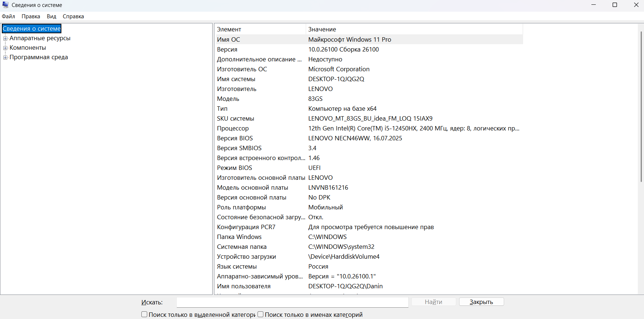Select the Версия SMBIOS row label
Screen dimensions: 644x319
[x=239, y=148]
